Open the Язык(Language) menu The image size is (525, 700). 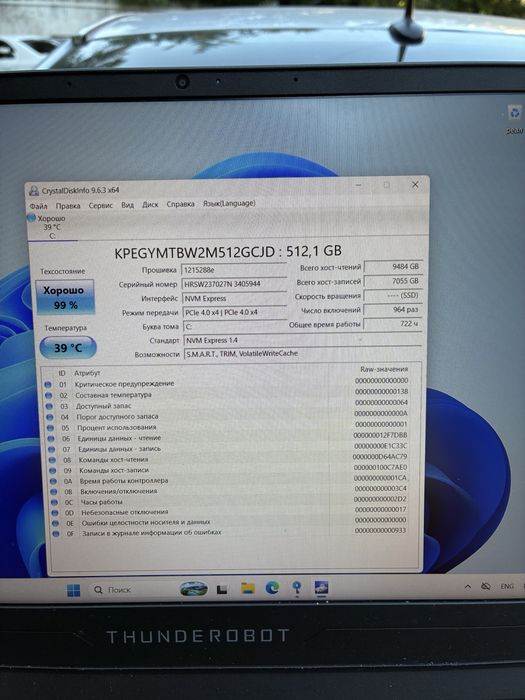coord(229,203)
